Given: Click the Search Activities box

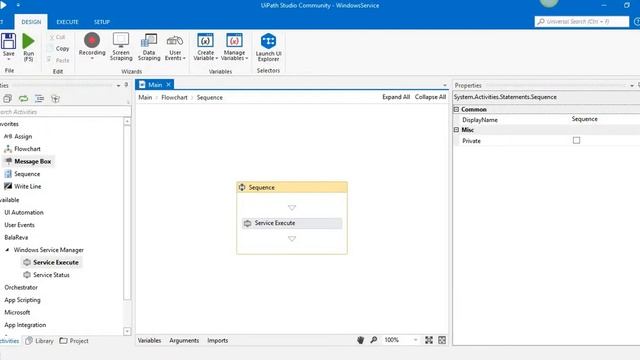Looking at the screenshot, I should click(x=65, y=112).
